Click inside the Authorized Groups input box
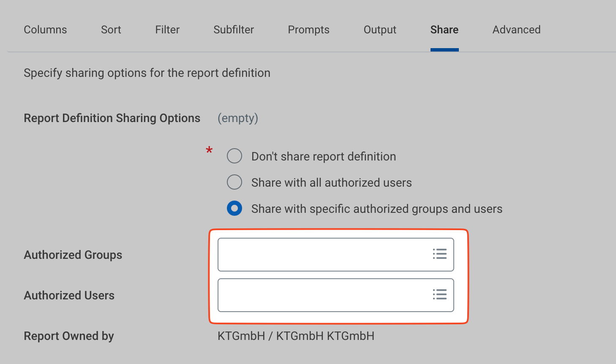 pos(321,255)
